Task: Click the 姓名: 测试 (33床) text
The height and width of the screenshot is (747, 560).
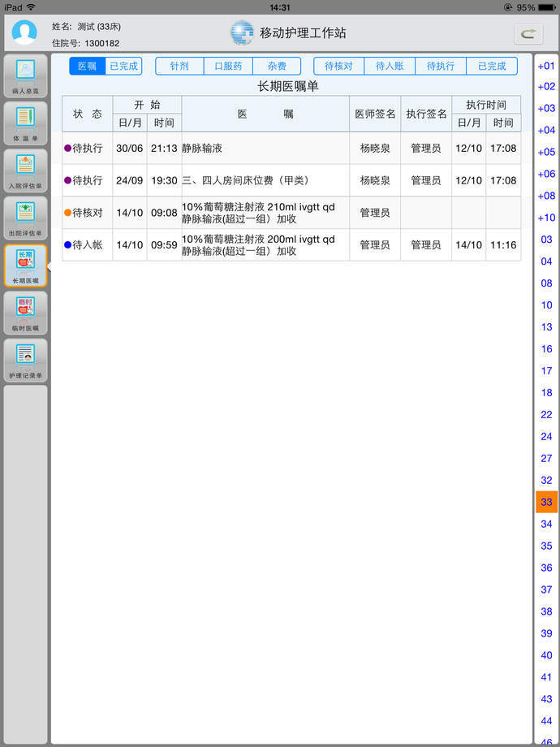Action: pyautogui.click(x=86, y=27)
